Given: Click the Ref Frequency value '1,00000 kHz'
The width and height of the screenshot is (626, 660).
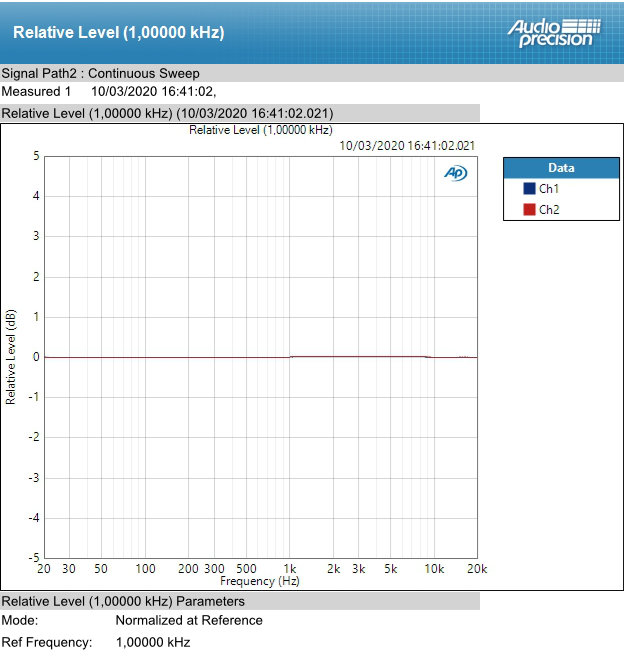Looking at the screenshot, I should point(153,642).
